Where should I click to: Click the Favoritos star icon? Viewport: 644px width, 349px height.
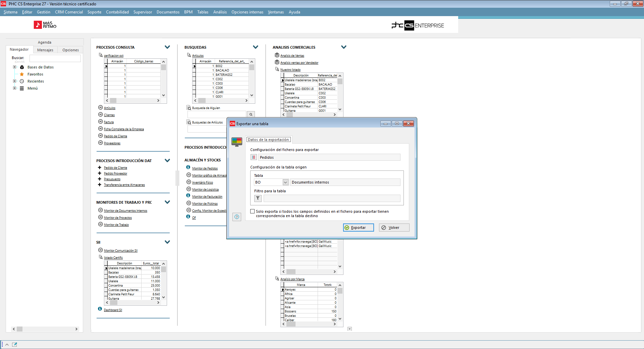tap(22, 74)
